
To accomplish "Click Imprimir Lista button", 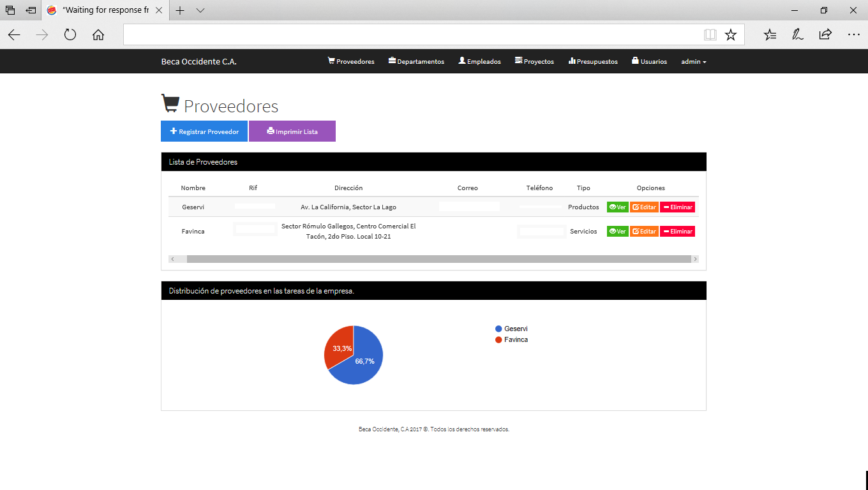I will (x=292, y=131).
